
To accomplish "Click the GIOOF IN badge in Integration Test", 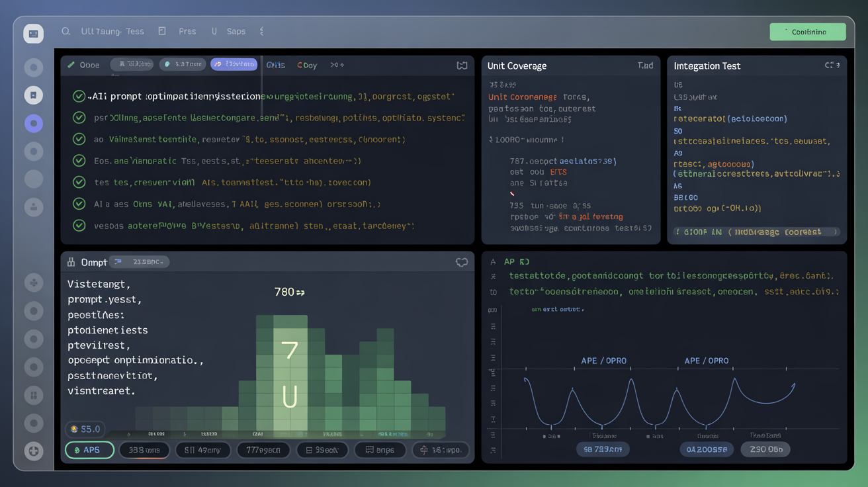I will (757, 232).
